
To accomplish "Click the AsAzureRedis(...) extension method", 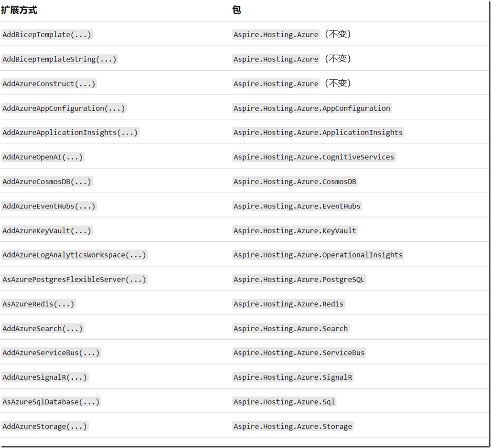I will 38,303.
